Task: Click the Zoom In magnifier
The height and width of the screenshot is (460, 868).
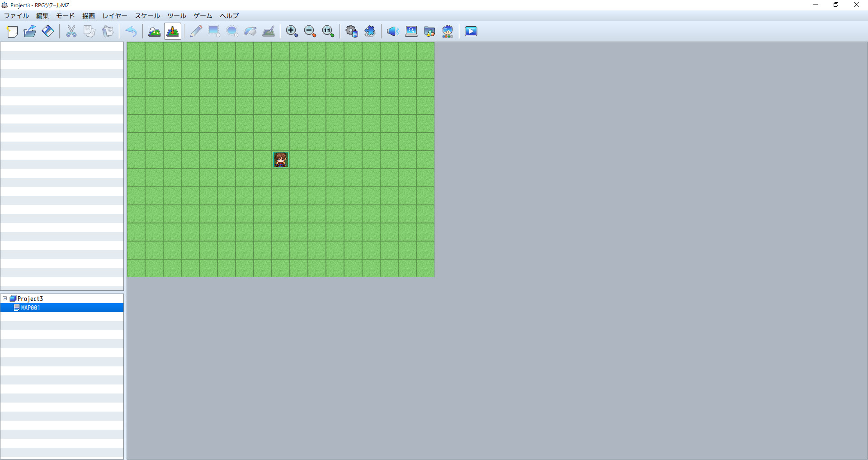Action: [x=292, y=31]
